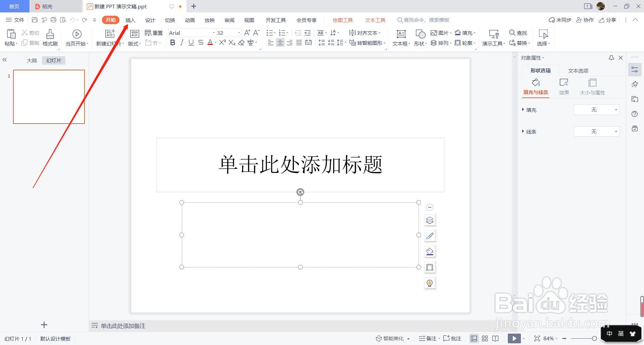Click the Paste clipboard icon
The image size is (644, 345).
(11, 34)
